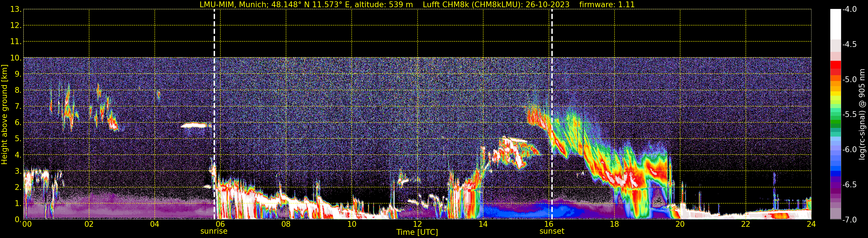The width and height of the screenshot is (868, 238).
Task: Click the '0' height axis tick label
Action: coord(18,220)
